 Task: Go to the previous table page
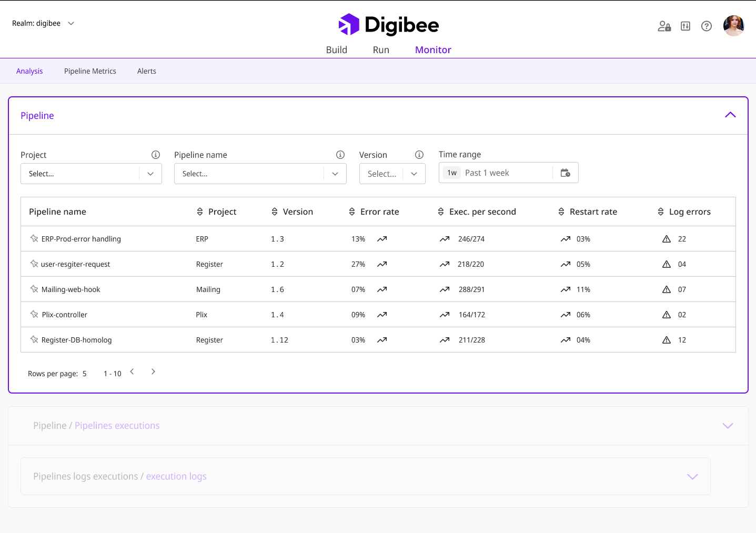coord(132,371)
